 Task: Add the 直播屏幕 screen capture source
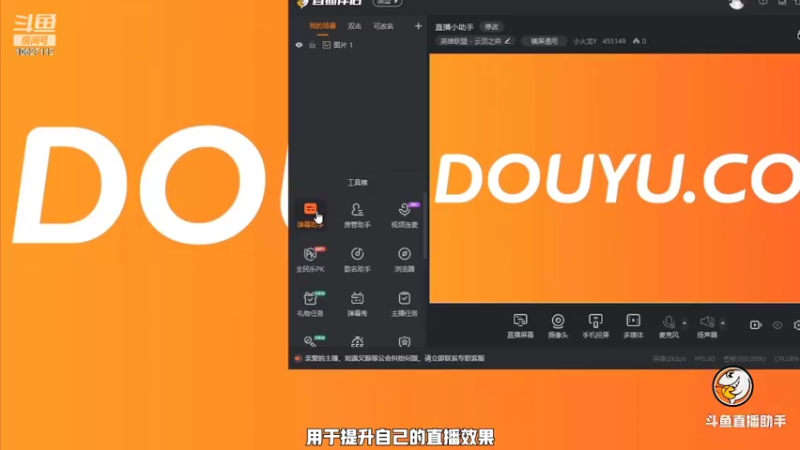(x=520, y=326)
